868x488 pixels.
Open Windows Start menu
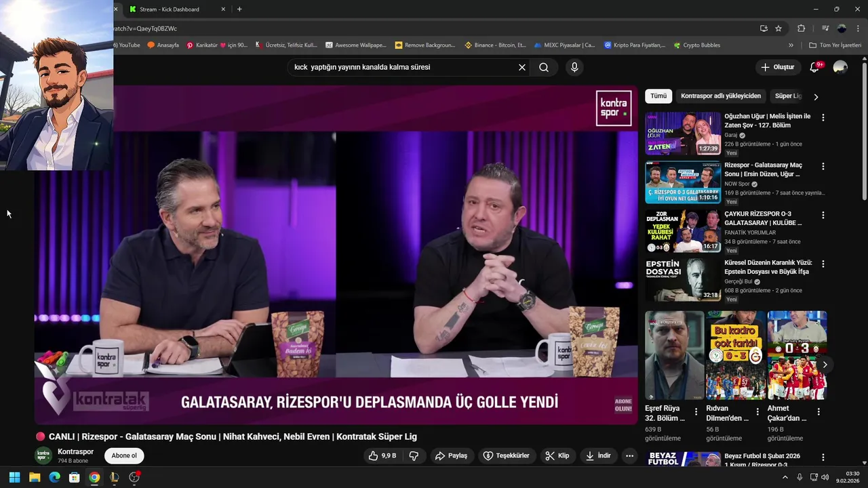[x=14, y=477]
